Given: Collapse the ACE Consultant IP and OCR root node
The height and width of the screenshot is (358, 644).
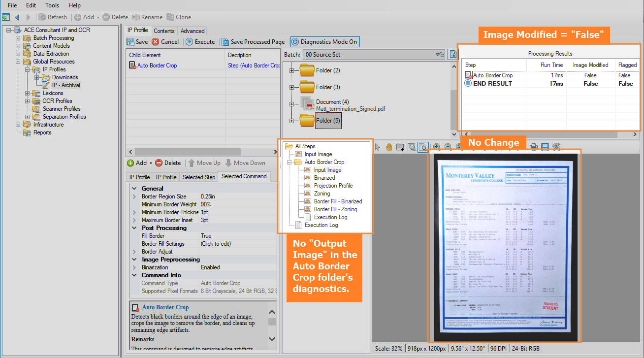Looking at the screenshot, I should [8, 30].
